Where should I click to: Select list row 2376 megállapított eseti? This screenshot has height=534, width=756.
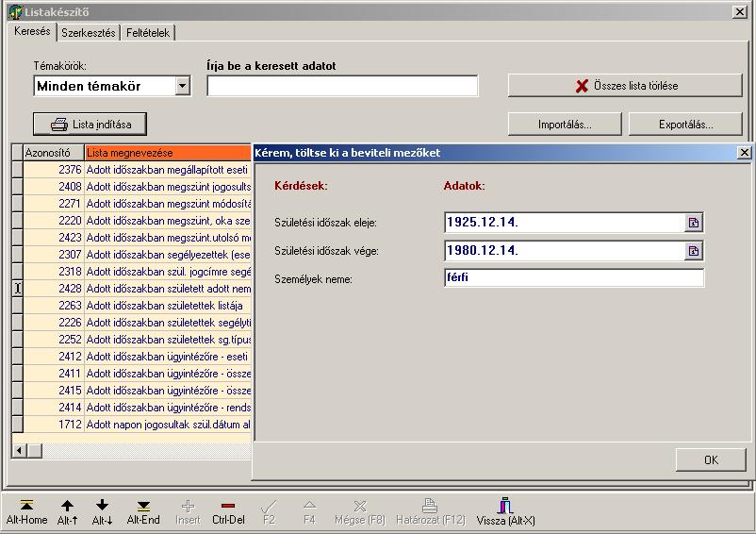(x=137, y=169)
